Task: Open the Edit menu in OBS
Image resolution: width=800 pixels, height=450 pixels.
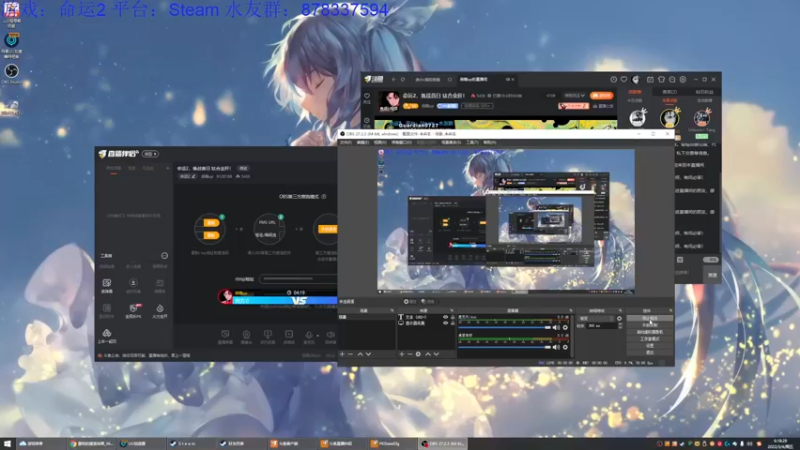Action: pos(363,142)
